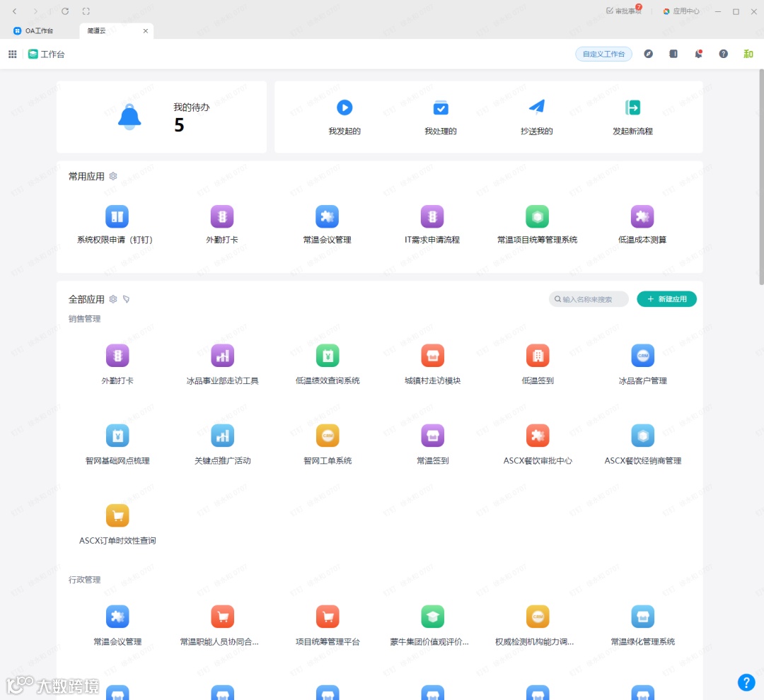Screen dimensions: 764x700
Task: Open ASCX订单时效性查询 app
Action: [117, 515]
